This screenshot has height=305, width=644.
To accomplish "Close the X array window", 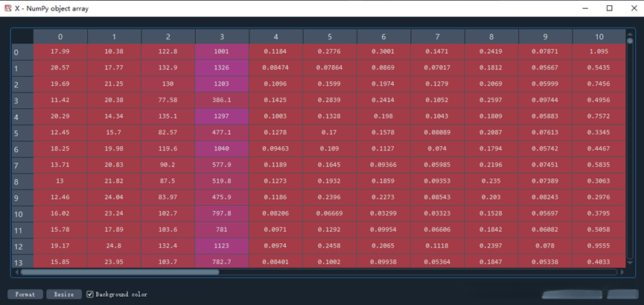I will pos(634,8).
